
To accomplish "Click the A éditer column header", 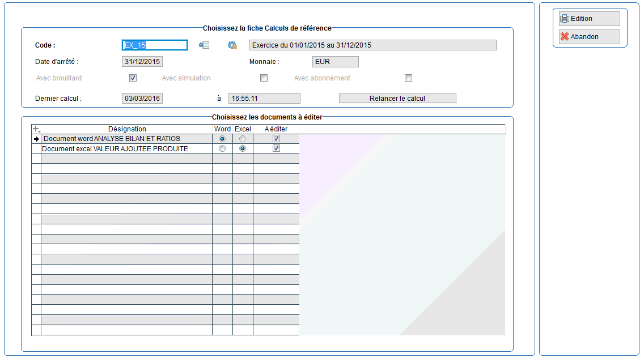I will (276, 129).
